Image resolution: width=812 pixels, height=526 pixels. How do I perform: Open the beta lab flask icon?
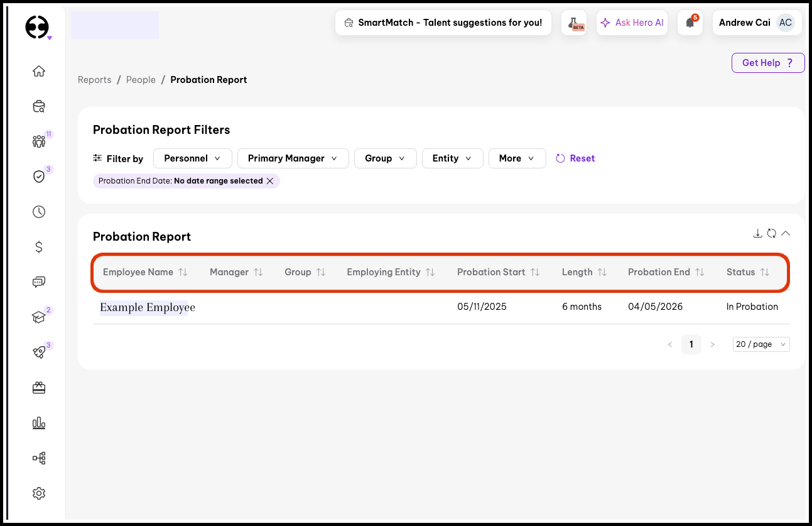573,23
